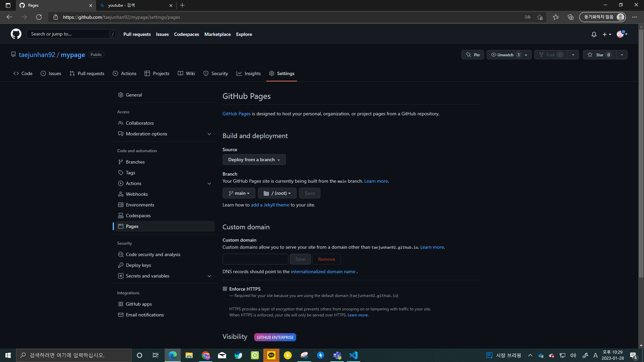Open the Code tab
644x362 pixels.
coord(23,73)
